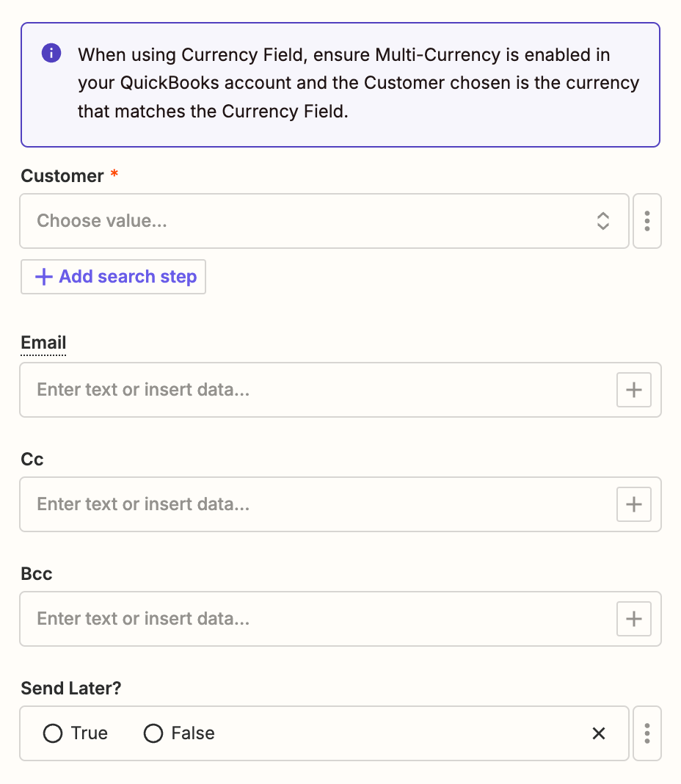Click the plus icon in the Cc field

click(x=633, y=504)
